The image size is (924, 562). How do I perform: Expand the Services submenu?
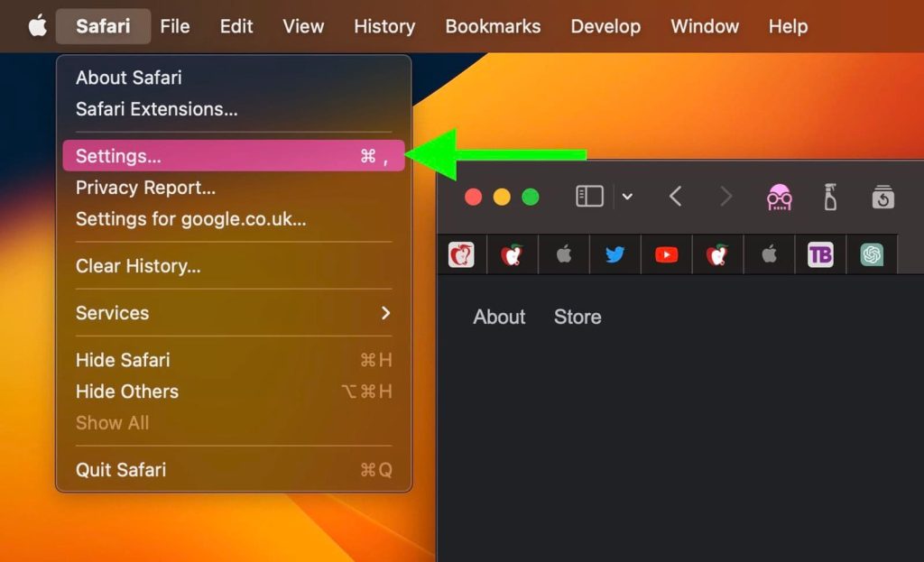click(x=234, y=313)
